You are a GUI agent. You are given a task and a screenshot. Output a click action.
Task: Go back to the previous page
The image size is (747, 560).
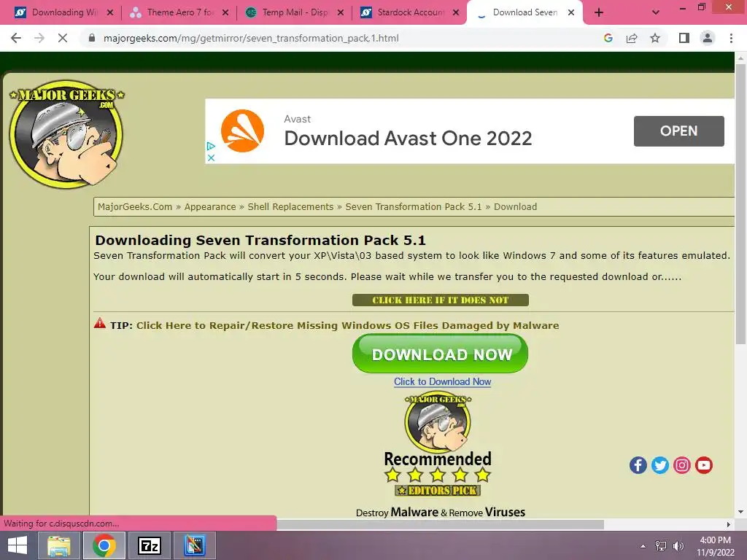click(x=16, y=38)
